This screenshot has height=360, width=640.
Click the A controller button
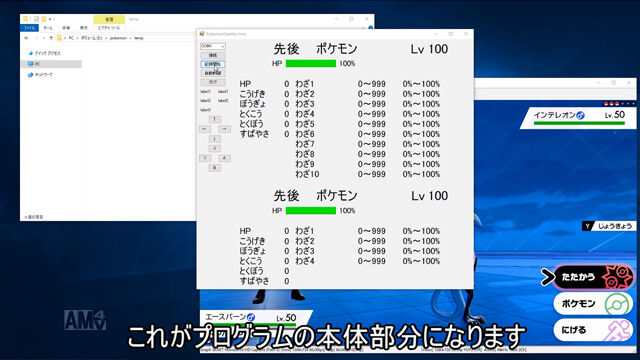pyautogui.click(x=224, y=158)
